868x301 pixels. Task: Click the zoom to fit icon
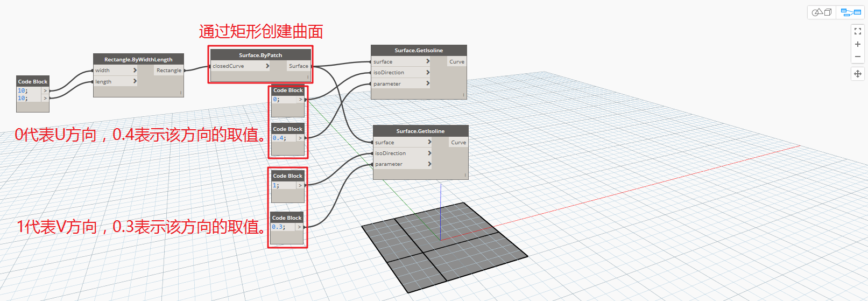858,32
